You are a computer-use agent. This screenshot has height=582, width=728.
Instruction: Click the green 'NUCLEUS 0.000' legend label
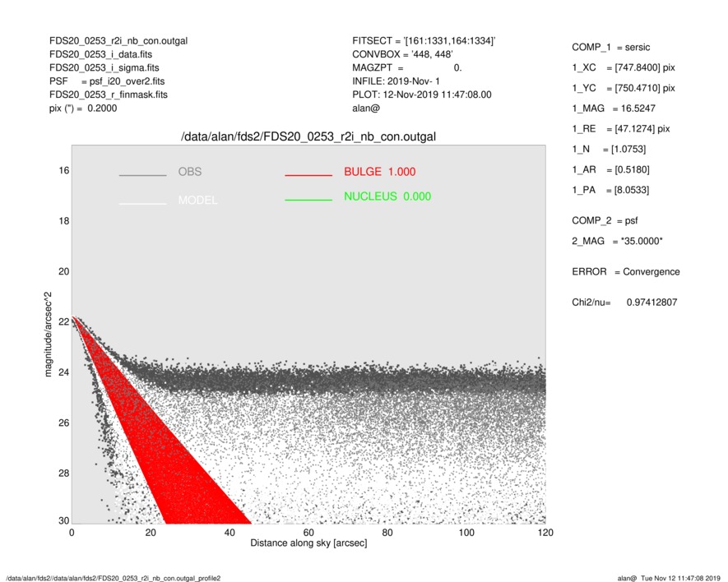[x=387, y=196]
